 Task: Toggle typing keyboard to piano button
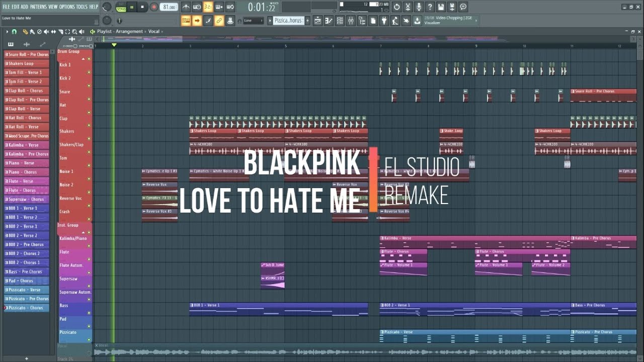coord(186,21)
